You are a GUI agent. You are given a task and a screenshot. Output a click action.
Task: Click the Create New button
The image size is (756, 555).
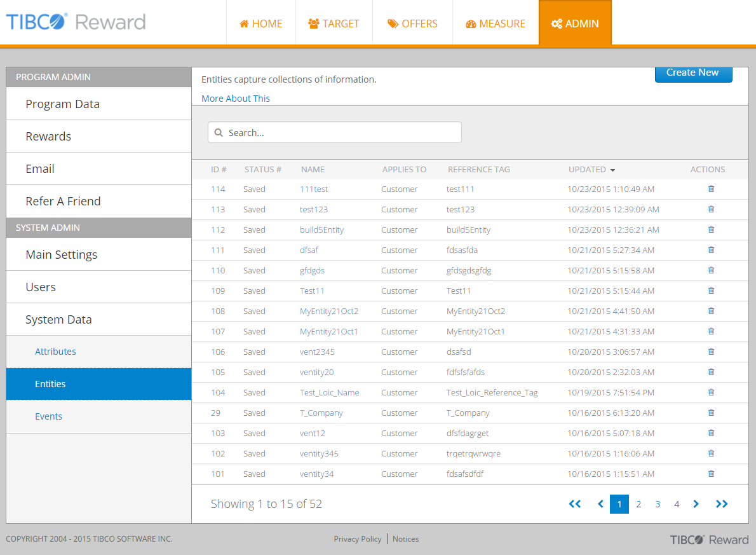(693, 73)
